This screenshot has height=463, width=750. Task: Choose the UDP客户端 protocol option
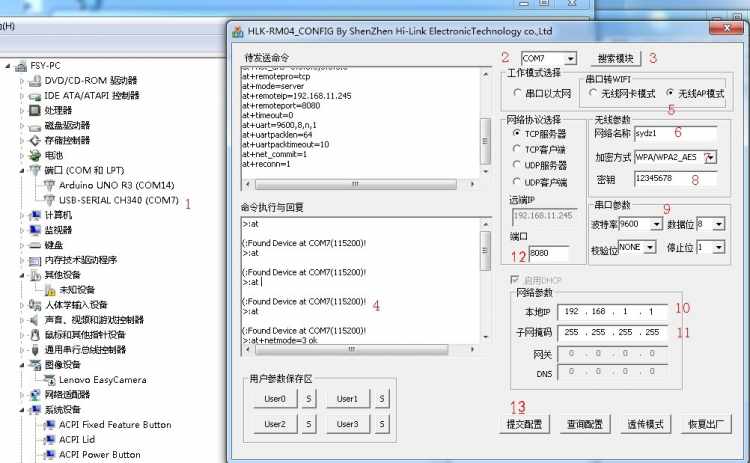click(x=517, y=181)
